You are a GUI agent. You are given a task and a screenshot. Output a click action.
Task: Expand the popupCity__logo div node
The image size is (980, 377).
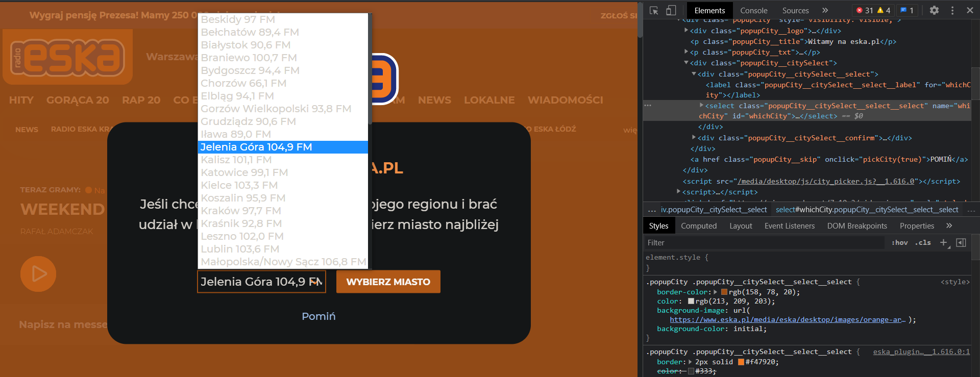click(x=687, y=31)
